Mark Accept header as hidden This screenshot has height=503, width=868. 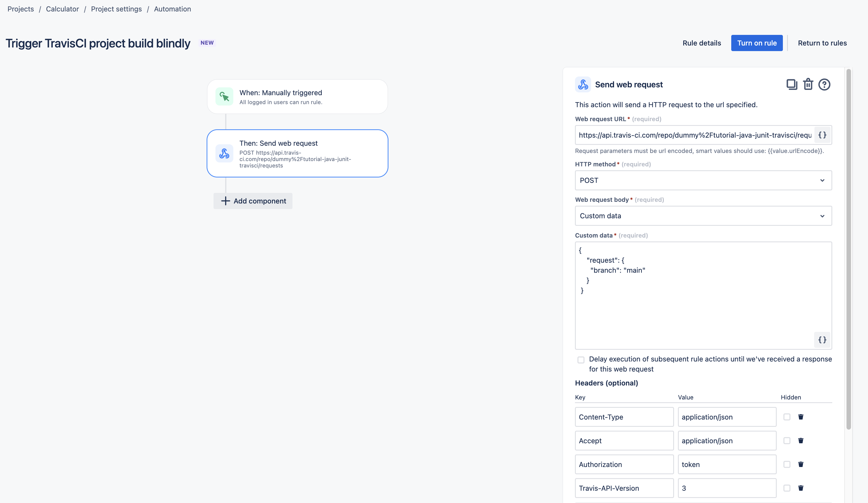tap(787, 441)
